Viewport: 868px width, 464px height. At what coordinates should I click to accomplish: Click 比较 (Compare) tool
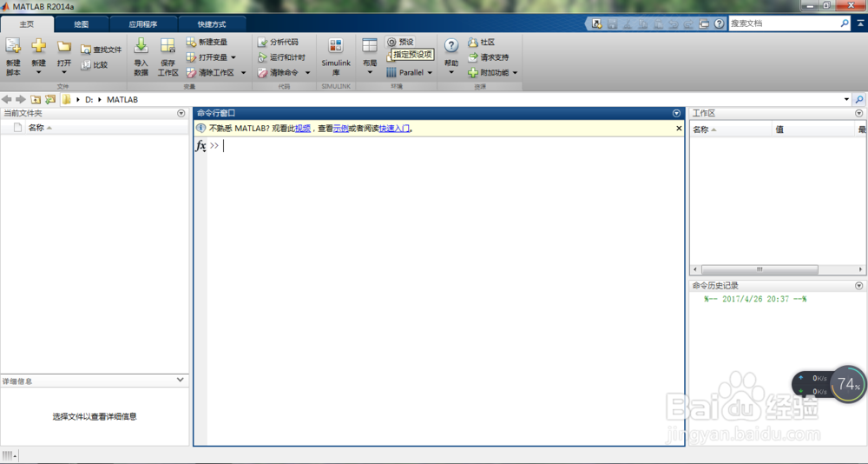(94, 65)
